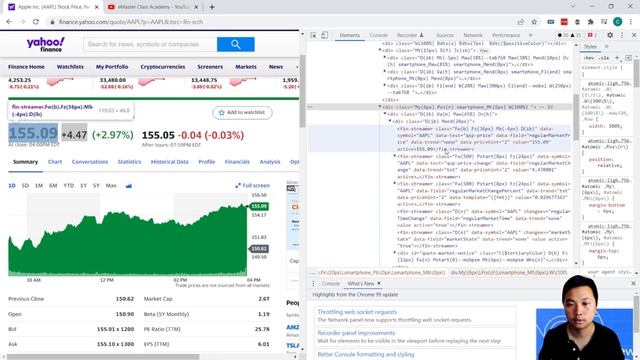Click Recorder panel improvements link
Viewport: 640px width, 360px height.
click(356, 333)
